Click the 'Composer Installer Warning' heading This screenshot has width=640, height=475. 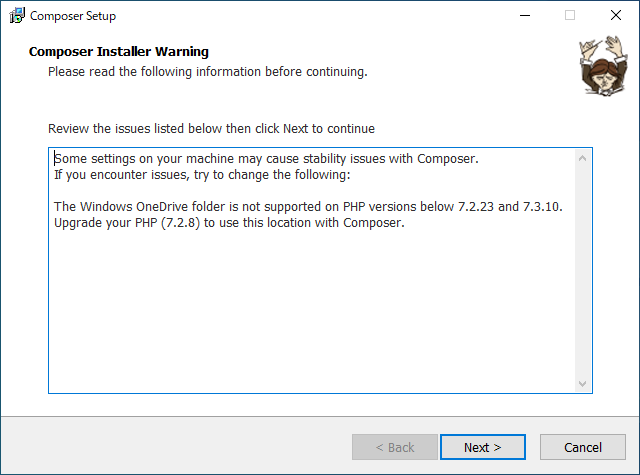(x=119, y=52)
